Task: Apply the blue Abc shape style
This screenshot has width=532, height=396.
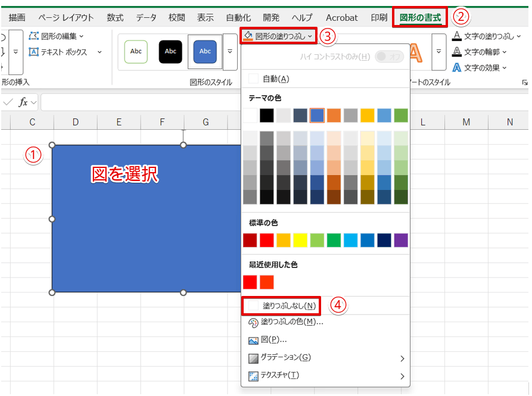Action: point(205,52)
